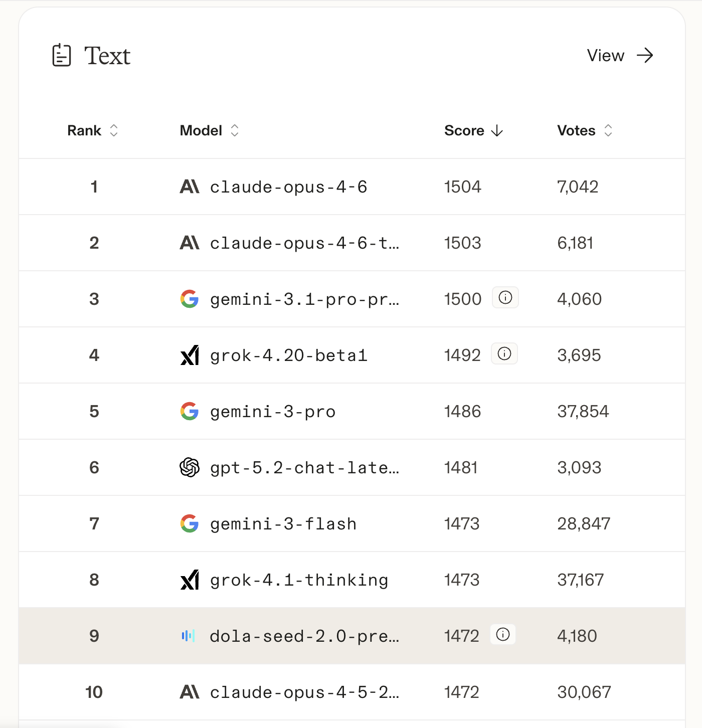Image resolution: width=702 pixels, height=728 pixels.
Task: Click the grok-4.1-thinking model name
Action: (x=299, y=580)
